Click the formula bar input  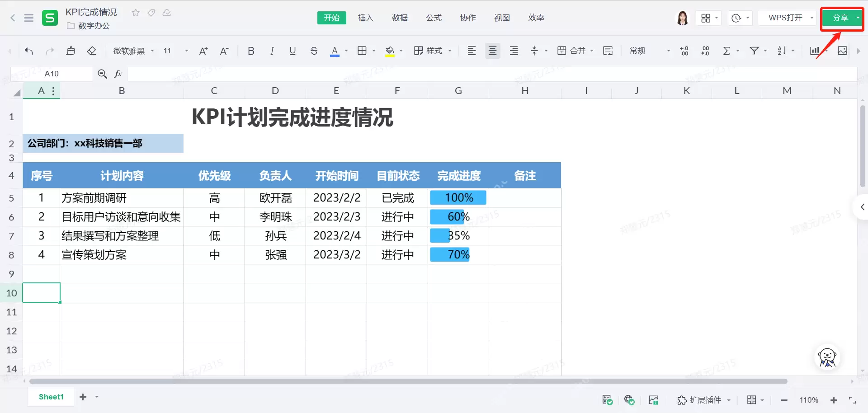(x=492, y=74)
